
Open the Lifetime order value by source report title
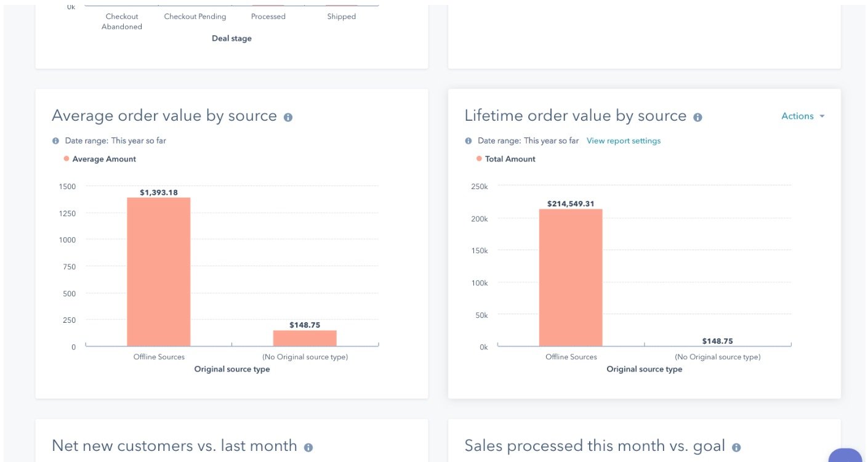click(575, 116)
